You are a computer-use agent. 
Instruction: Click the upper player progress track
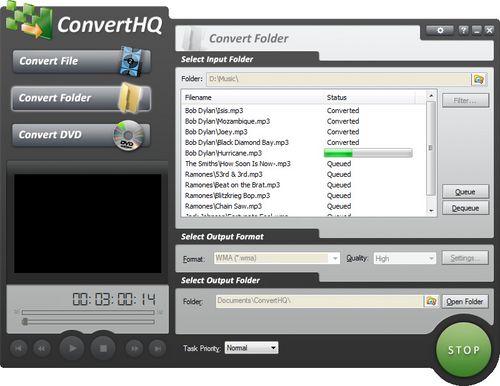88,312
